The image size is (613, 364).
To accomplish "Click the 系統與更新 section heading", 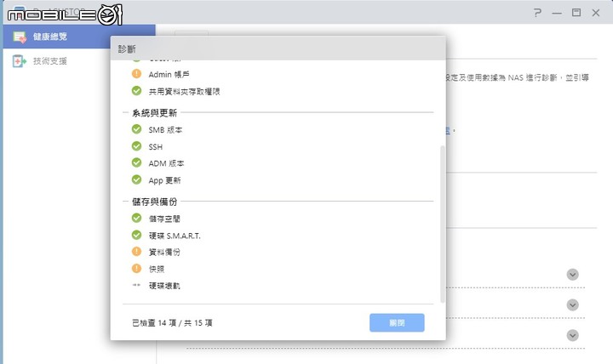I will tap(154, 113).
